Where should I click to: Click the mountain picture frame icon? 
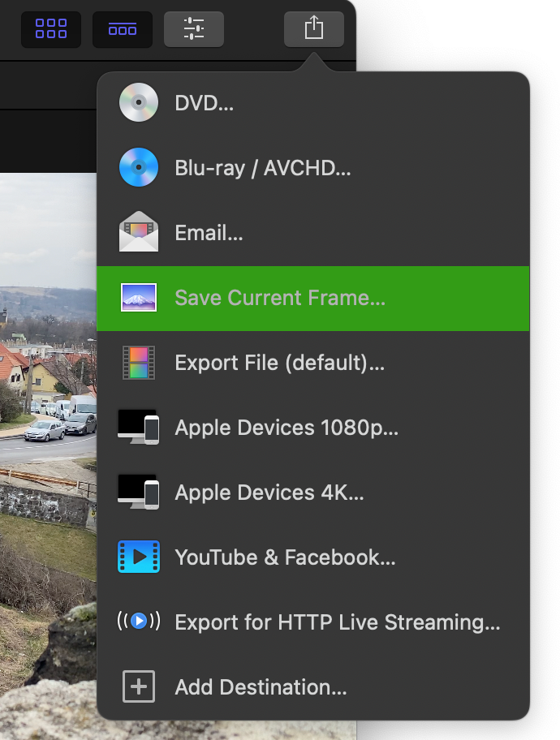(x=138, y=297)
